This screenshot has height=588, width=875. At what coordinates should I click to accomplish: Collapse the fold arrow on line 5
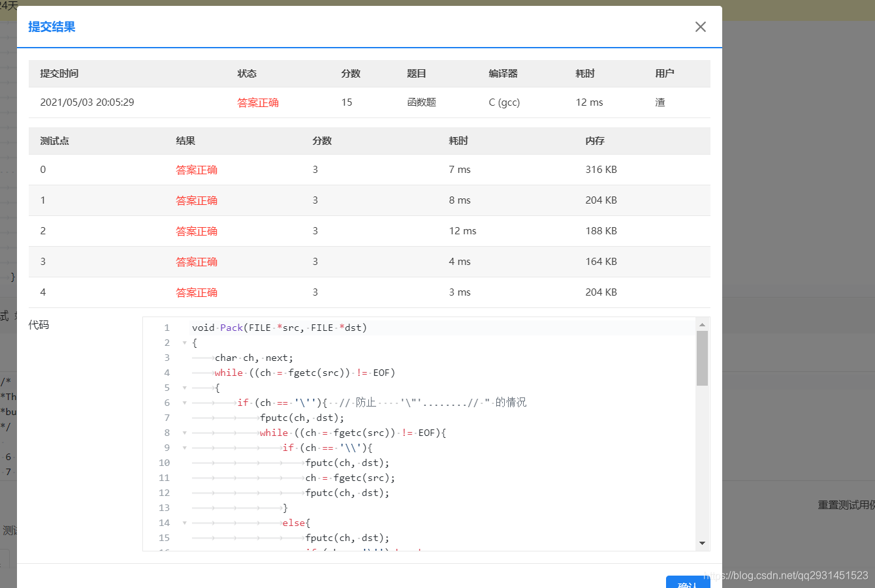pyautogui.click(x=184, y=387)
